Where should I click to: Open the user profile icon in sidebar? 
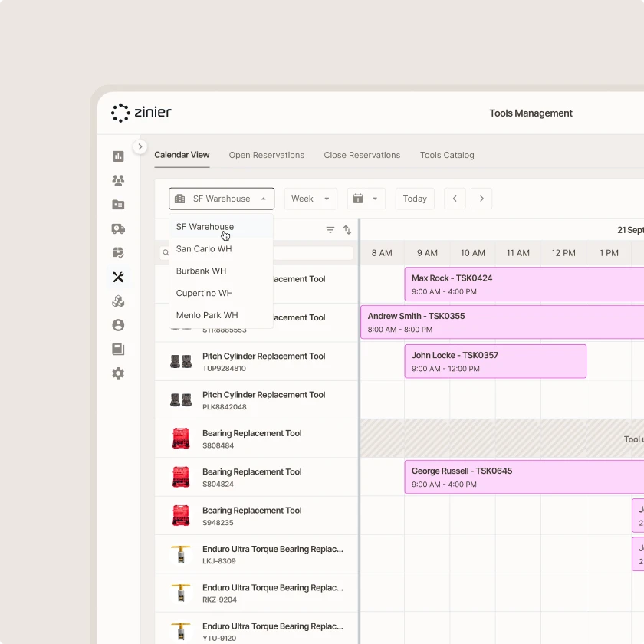tap(118, 325)
